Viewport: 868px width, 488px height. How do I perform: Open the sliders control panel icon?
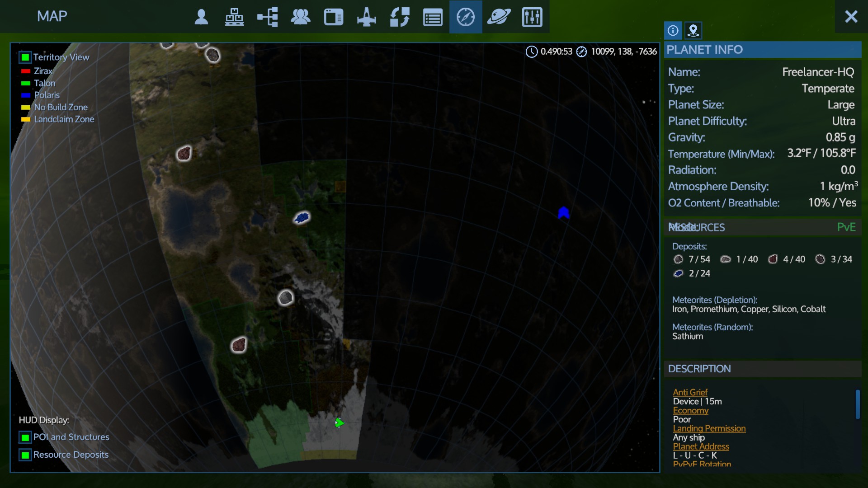click(x=532, y=17)
